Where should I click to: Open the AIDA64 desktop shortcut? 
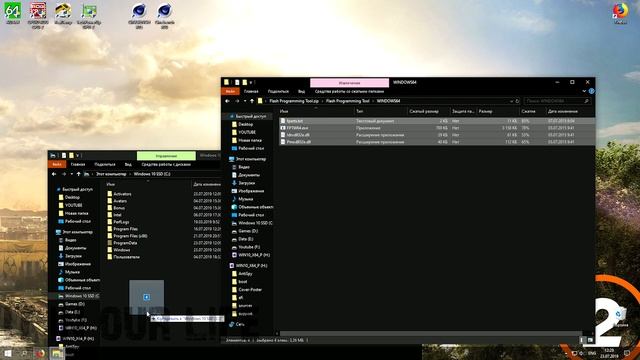tap(13, 13)
